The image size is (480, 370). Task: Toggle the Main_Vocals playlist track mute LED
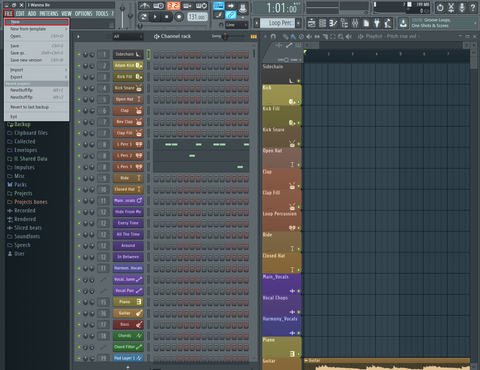point(299,291)
